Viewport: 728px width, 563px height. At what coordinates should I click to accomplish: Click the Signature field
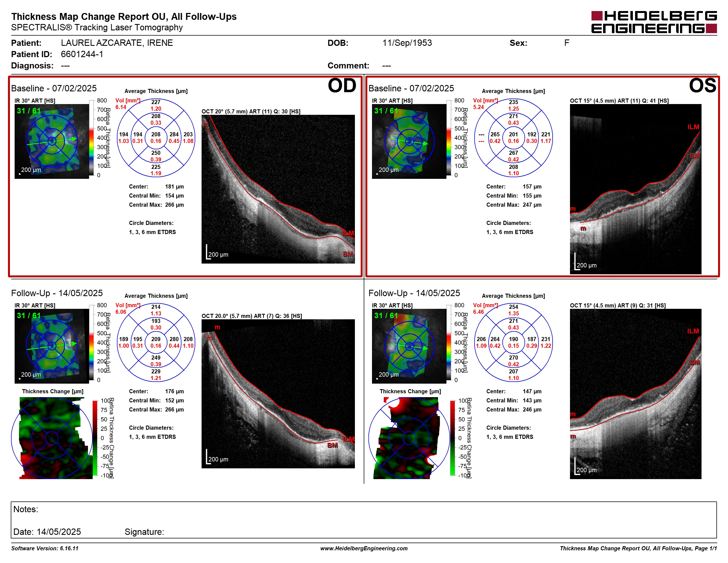coord(144,532)
